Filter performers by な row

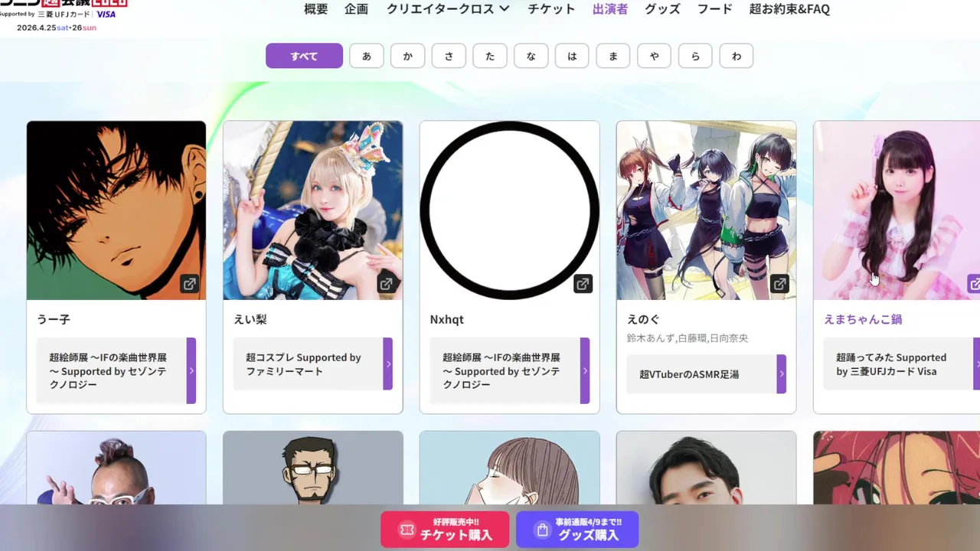[531, 56]
